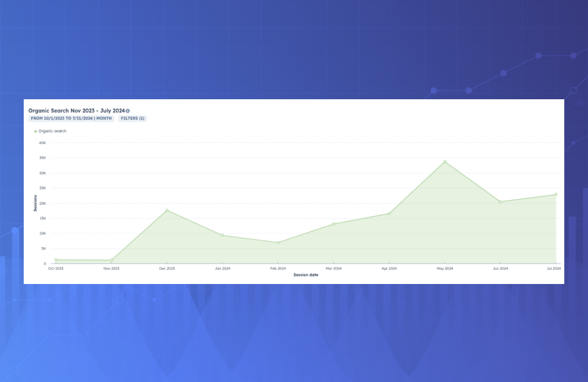This screenshot has width=588, height=382.
Task: Select the Nov 2023 data point
Action: tap(111, 260)
